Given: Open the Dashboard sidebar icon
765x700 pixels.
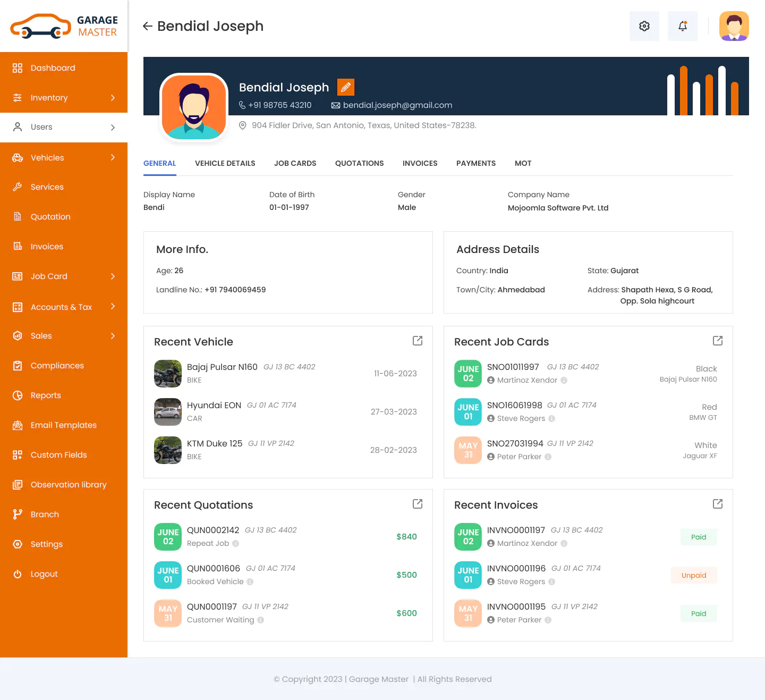Looking at the screenshot, I should [x=17, y=68].
